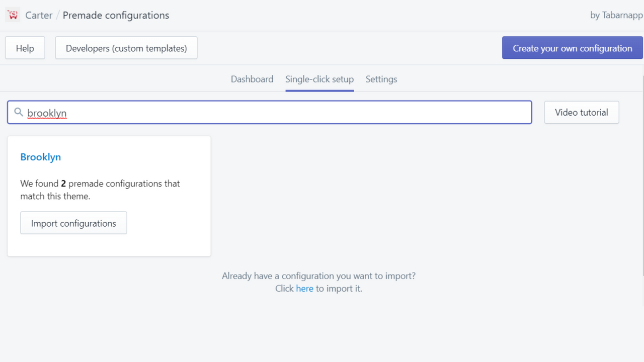Select the Single-click setup tab
644x362 pixels.
(319, 79)
